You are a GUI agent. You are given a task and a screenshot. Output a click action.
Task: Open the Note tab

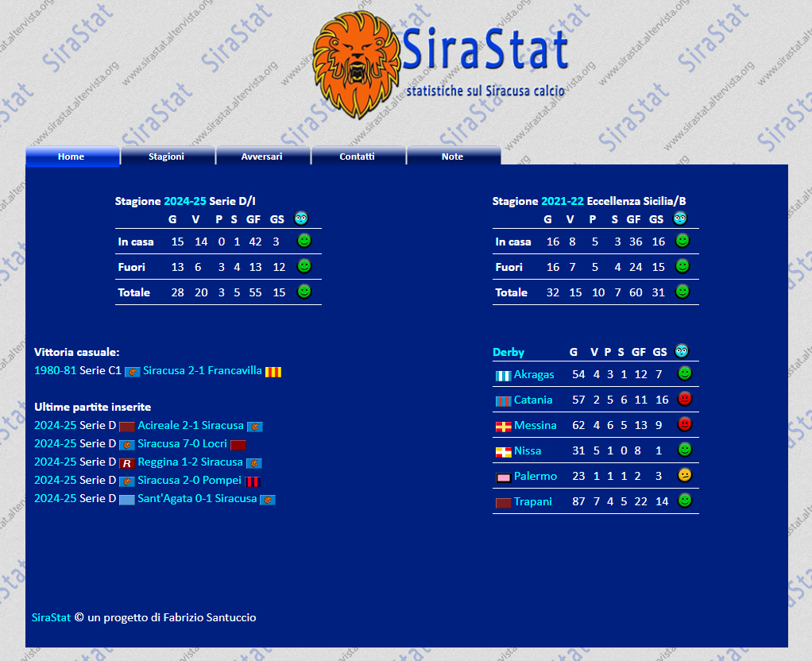pos(454,157)
